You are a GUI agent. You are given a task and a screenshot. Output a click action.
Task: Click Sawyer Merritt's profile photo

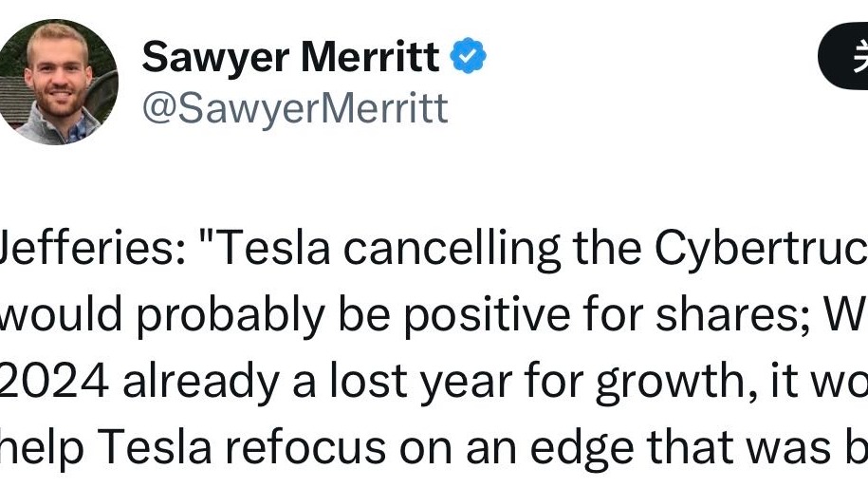tap(58, 82)
